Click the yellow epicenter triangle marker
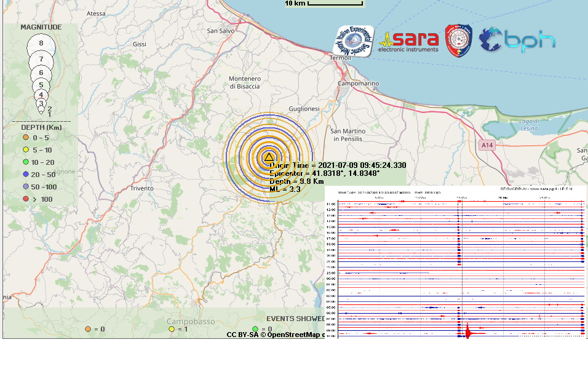Viewport: 588px width, 369px height. tap(268, 157)
